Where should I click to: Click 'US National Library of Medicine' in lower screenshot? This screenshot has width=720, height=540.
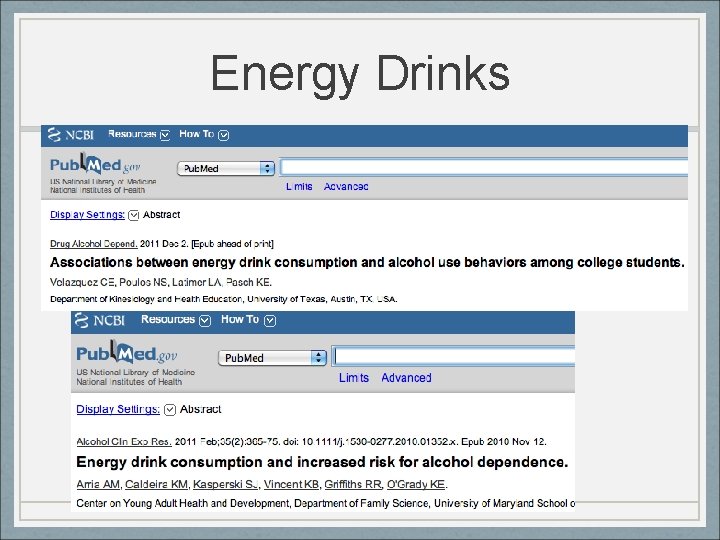click(135, 372)
